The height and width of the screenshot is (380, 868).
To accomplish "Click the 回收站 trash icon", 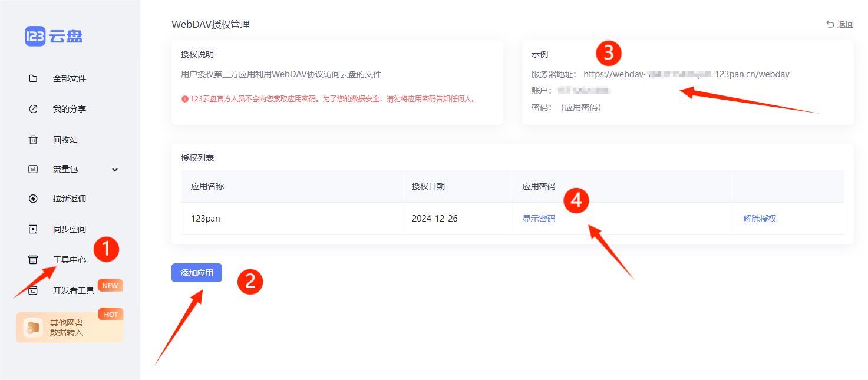I will (x=33, y=140).
